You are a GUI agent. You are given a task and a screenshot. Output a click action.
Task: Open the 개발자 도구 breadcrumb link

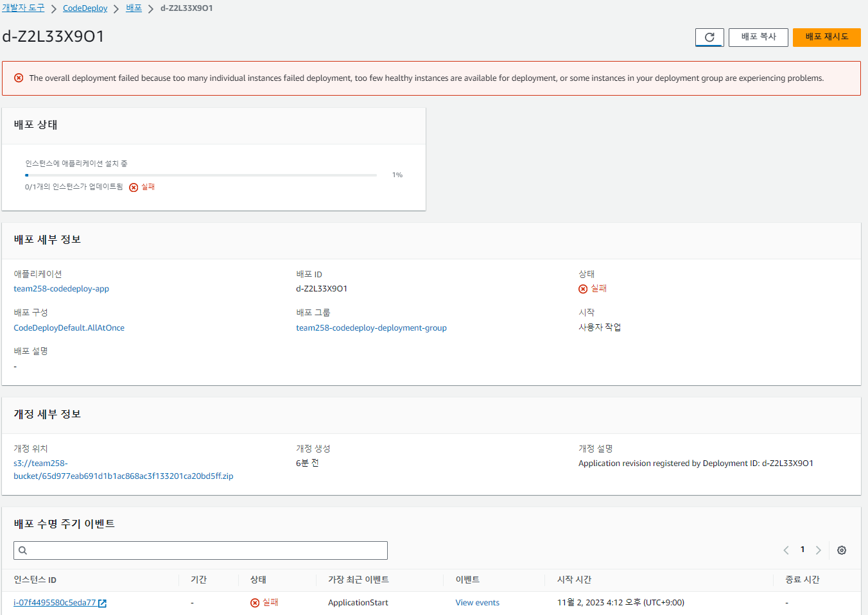tap(23, 8)
